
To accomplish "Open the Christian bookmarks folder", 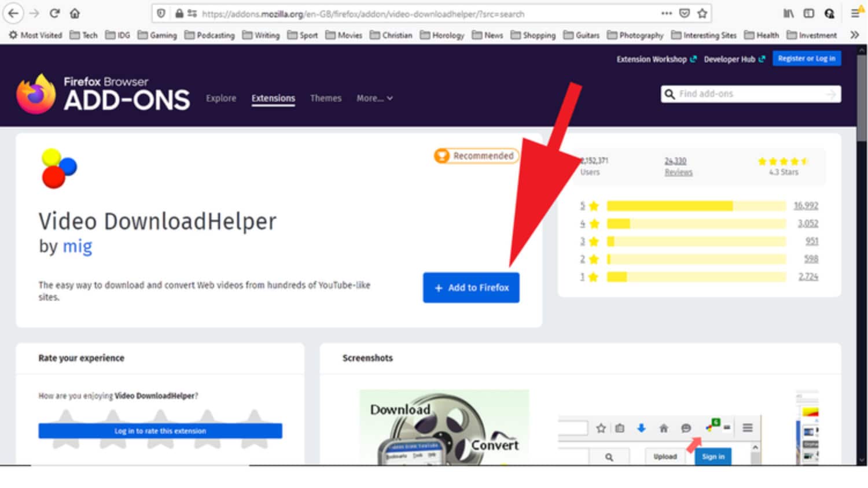I will 391,35.
